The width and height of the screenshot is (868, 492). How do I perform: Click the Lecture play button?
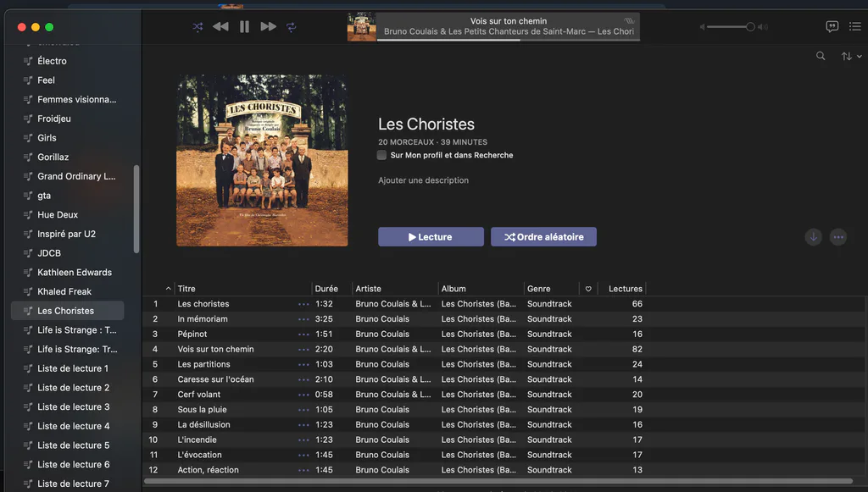(431, 236)
